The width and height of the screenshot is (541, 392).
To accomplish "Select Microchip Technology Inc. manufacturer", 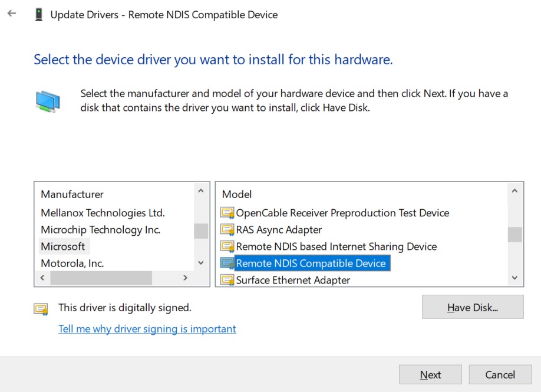I will pyautogui.click(x=100, y=230).
